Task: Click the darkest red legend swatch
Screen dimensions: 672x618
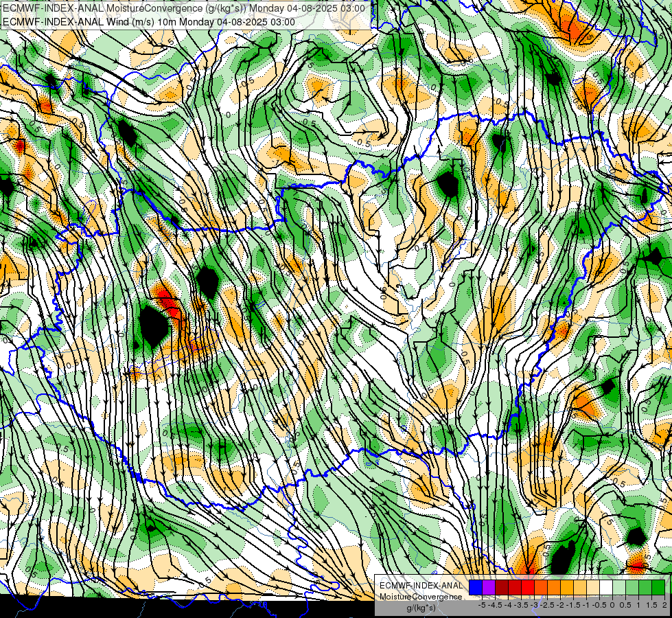Action: (502, 587)
